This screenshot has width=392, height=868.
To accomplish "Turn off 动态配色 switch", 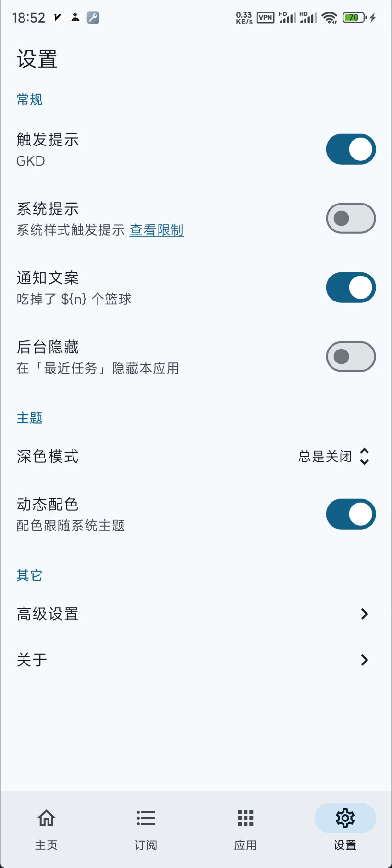I will point(351,514).
